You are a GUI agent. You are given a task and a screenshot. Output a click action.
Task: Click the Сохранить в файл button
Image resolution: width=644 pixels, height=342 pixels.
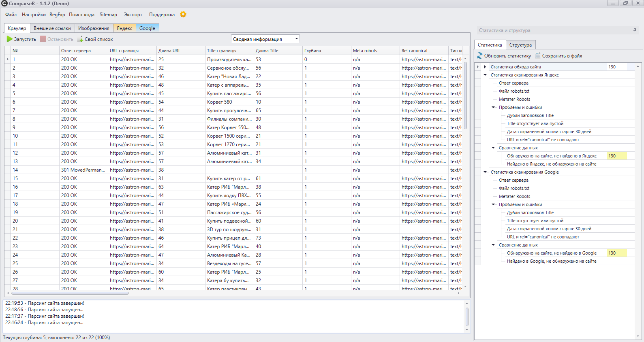[x=558, y=56]
